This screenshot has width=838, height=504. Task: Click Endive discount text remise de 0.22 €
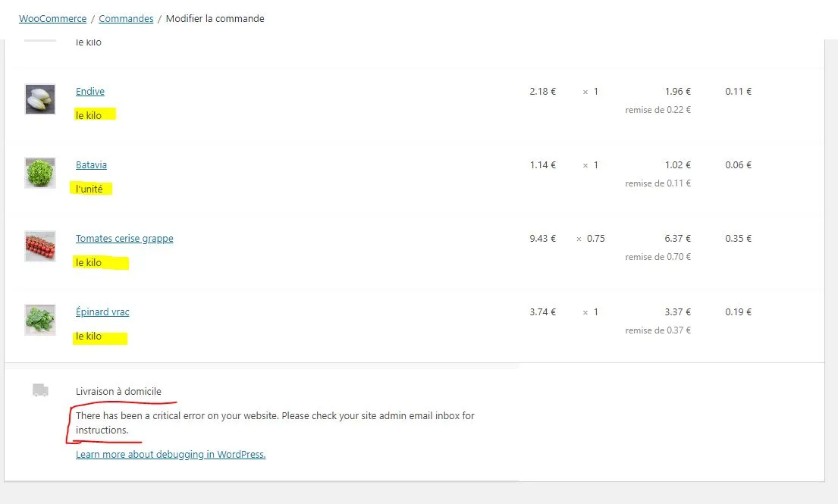tap(658, 110)
